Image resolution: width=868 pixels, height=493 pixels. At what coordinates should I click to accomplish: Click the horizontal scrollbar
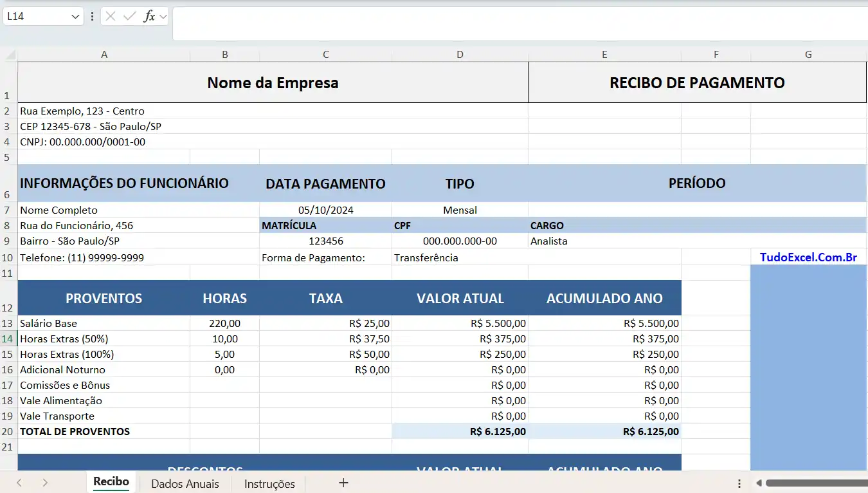point(813,482)
